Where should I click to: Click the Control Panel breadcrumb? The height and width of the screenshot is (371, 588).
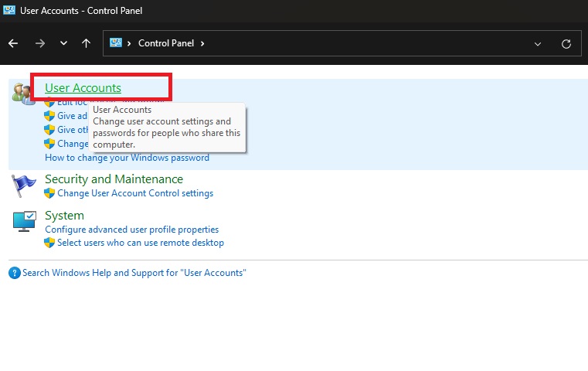point(166,43)
